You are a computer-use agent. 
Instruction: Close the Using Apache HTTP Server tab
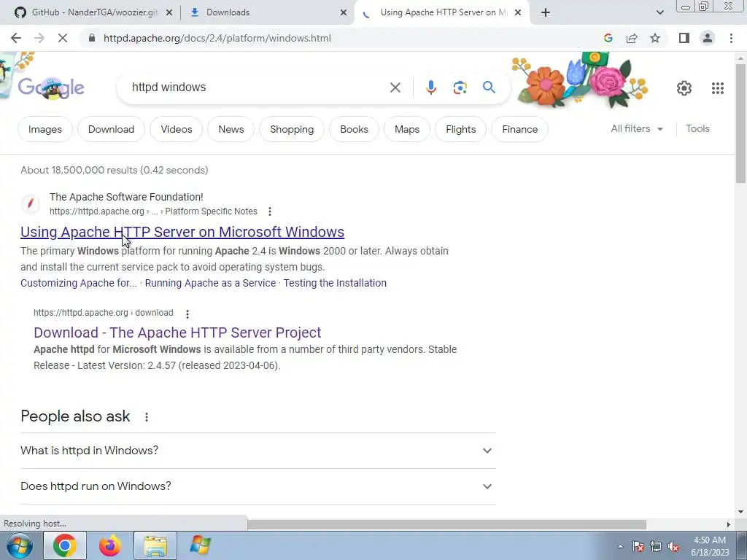(x=518, y=12)
